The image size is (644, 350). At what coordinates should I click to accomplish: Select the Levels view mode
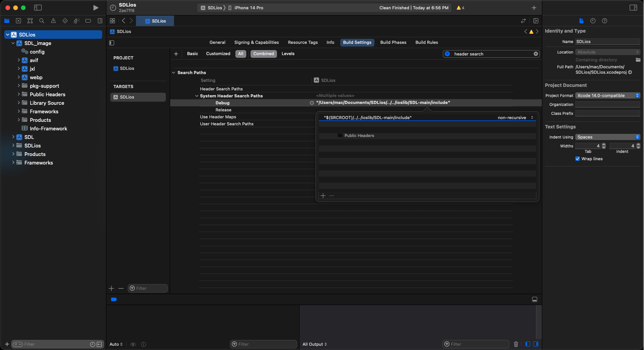288,54
